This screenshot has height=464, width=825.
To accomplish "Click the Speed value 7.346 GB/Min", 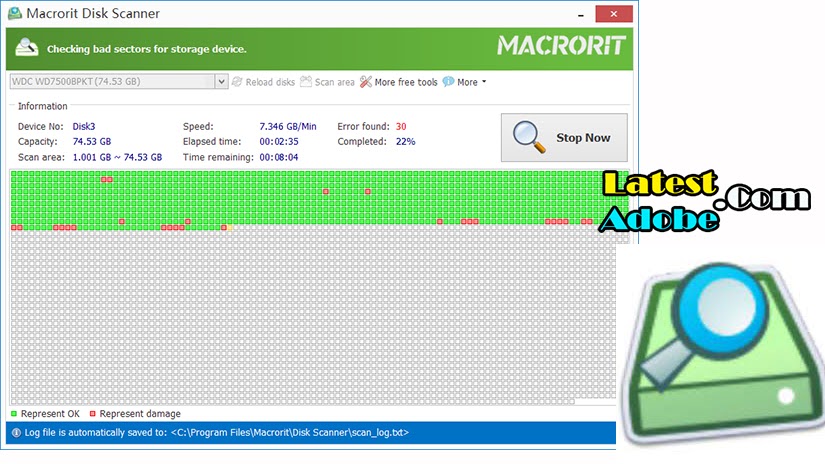I will pos(288,126).
